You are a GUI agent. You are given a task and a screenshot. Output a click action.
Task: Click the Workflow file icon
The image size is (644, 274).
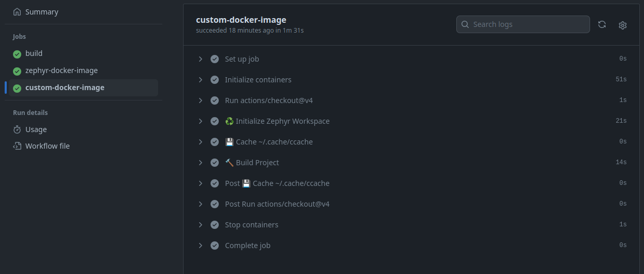17,146
